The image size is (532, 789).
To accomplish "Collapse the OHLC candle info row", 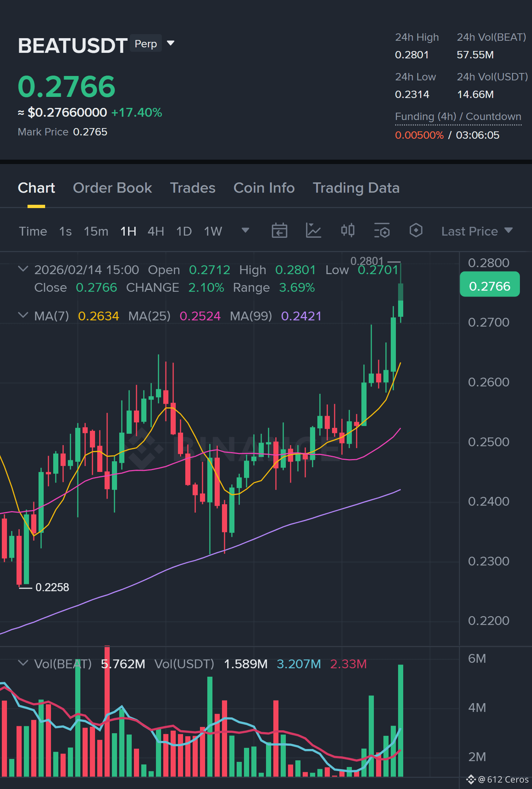I will pos(23,269).
